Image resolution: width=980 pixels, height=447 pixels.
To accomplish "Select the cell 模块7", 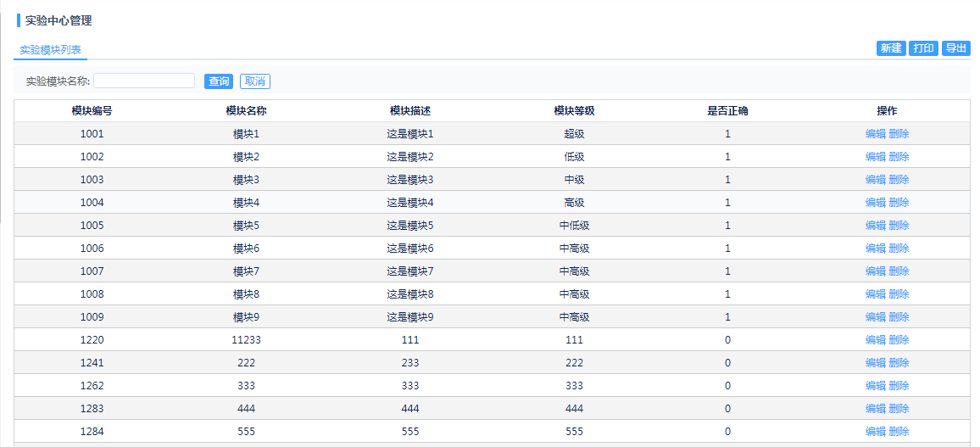I will [246, 271].
